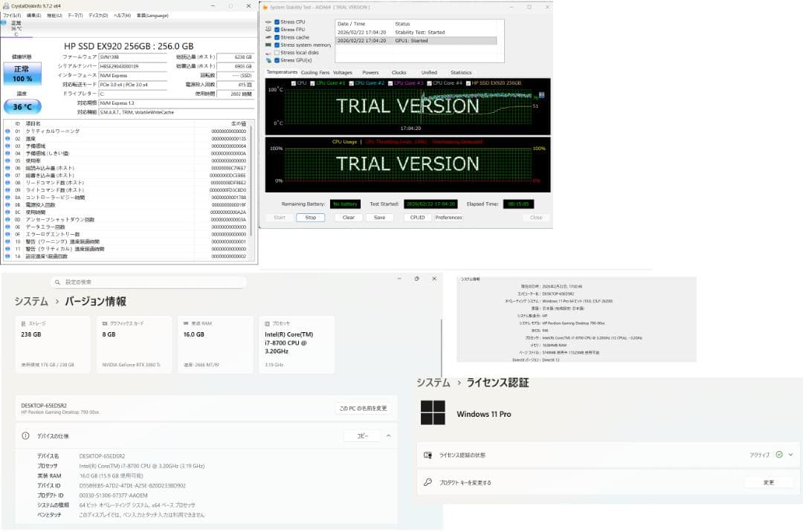This screenshot has width=803, height=532.
Task: Open the 機能(U) menu in CrystalDiskInfo
Action: [54, 16]
